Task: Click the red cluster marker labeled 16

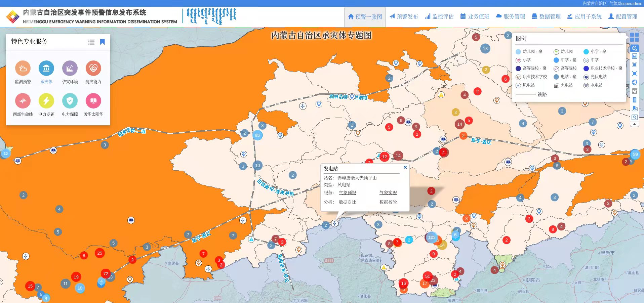Action: 404,284
